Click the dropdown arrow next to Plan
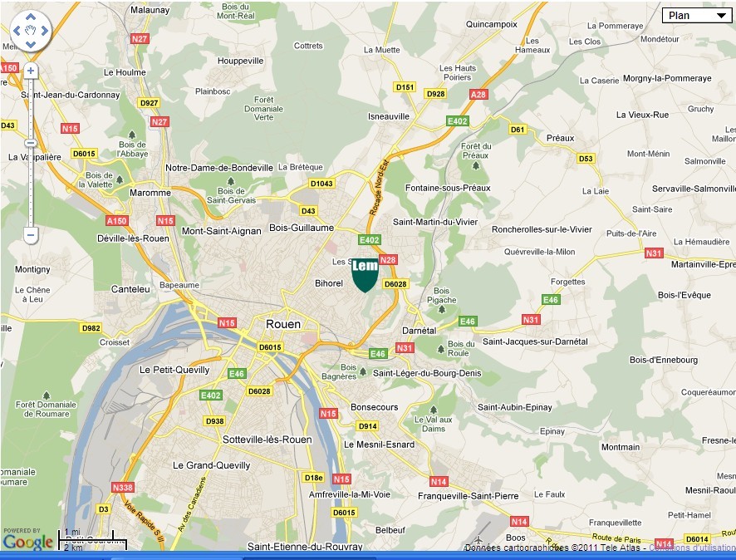The image size is (736, 560). [x=719, y=16]
